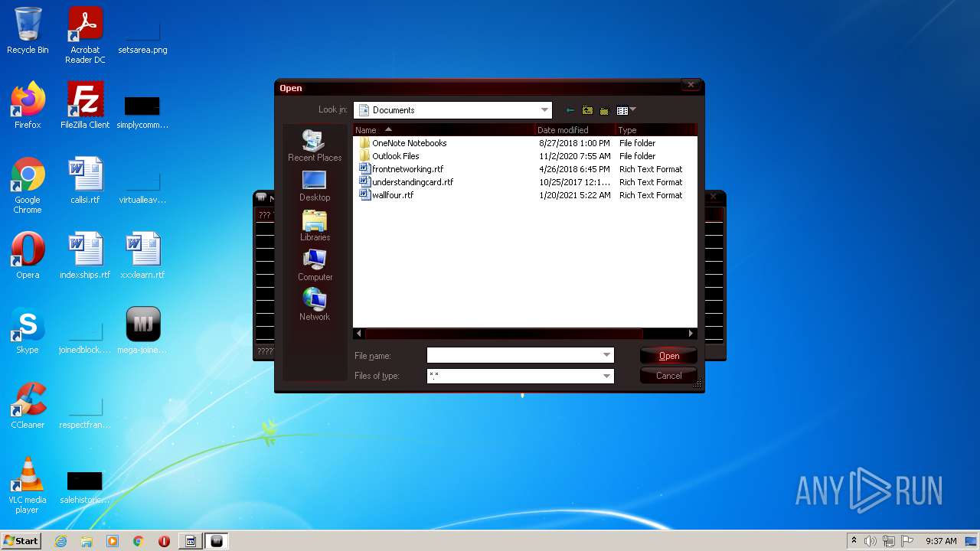The image size is (980, 551).
Task: Open Windows Explorer from the taskbar
Action: 87,541
